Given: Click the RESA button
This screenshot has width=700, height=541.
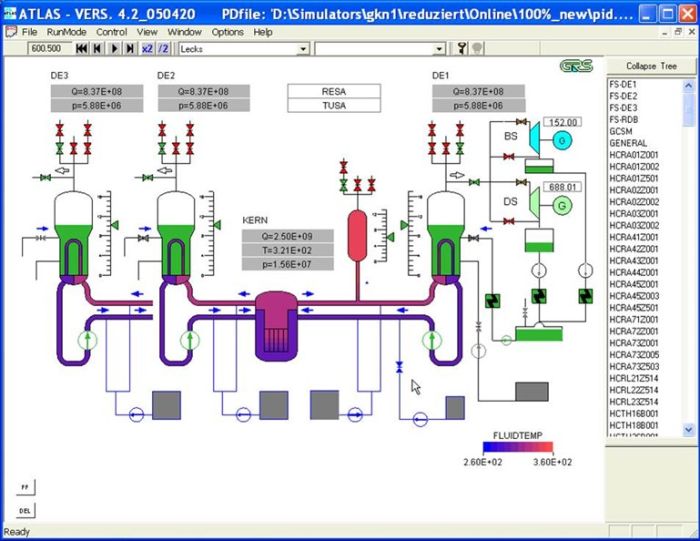Looking at the screenshot, I should [334, 92].
